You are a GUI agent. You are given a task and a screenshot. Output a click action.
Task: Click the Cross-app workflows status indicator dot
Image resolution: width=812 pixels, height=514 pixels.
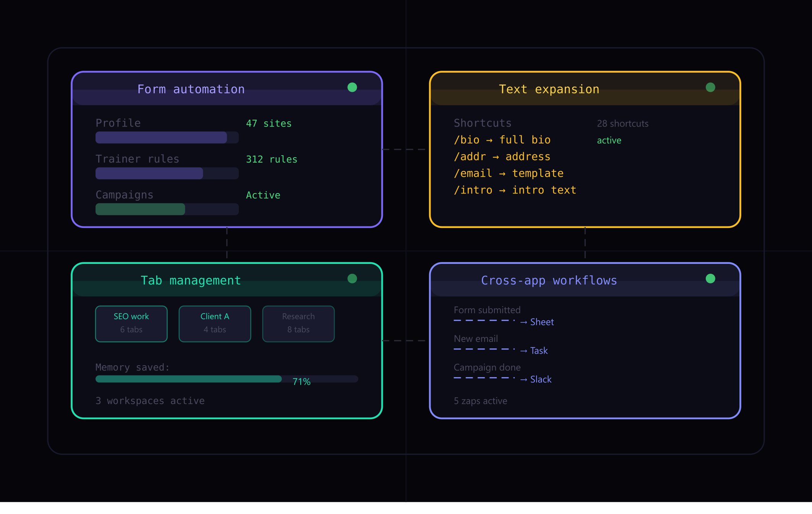(x=710, y=279)
